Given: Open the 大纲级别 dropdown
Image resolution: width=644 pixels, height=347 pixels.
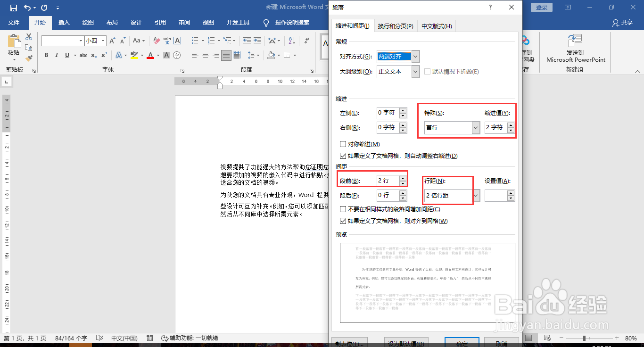Looking at the screenshot, I should click(414, 71).
